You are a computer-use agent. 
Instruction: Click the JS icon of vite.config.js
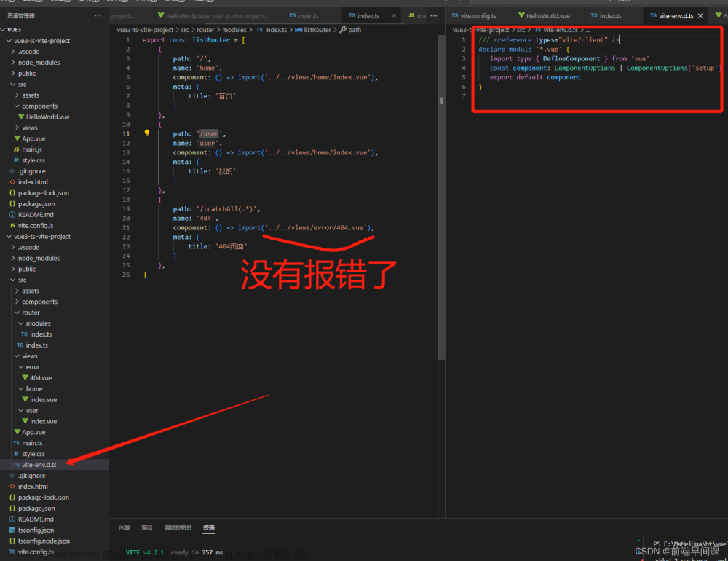pos(12,225)
